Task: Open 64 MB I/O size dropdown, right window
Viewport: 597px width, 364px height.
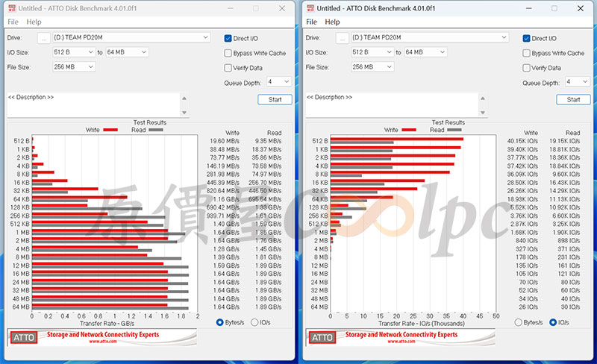Action: 425,52
